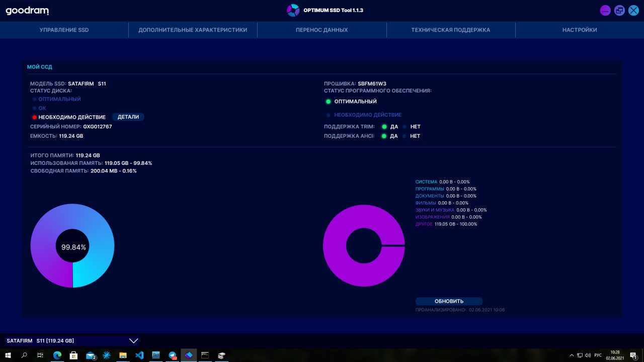The height and width of the screenshot is (362, 644).
Task: Click the Проанализировано timestamp text
Action: [x=460, y=310]
